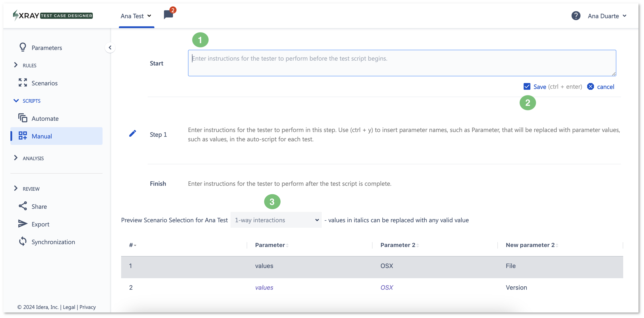
Task: Open the Ana Duarte user menu
Action: point(607,16)
